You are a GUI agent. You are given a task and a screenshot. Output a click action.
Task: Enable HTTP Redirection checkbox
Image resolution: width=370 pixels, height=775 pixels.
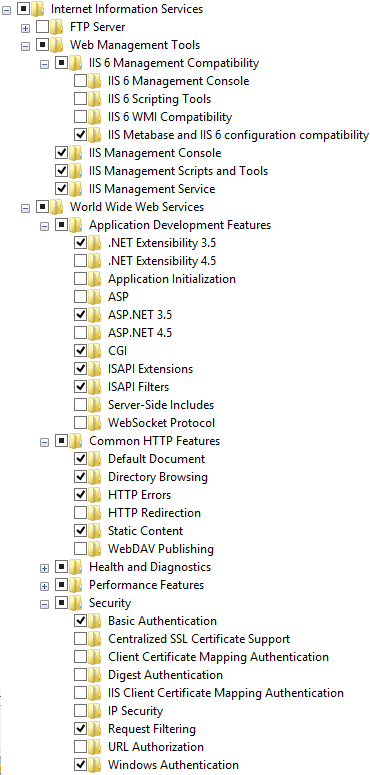(81, 513)
